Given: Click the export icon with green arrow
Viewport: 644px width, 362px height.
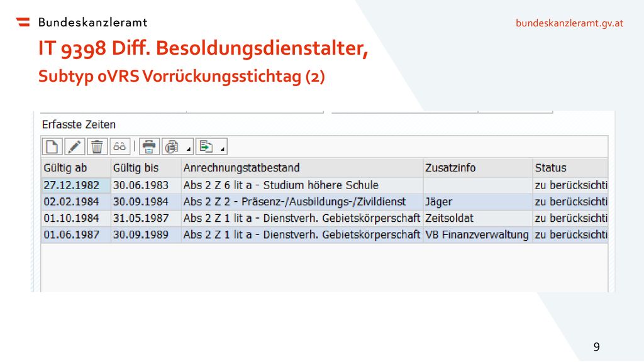Looking at the screenshot, I should point(206,146).
